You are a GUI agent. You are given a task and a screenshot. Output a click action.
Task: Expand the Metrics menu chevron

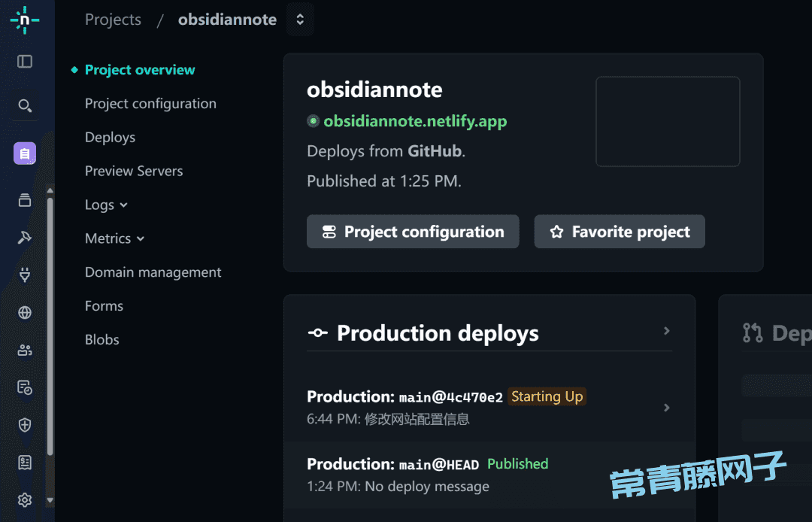point(141,238)
